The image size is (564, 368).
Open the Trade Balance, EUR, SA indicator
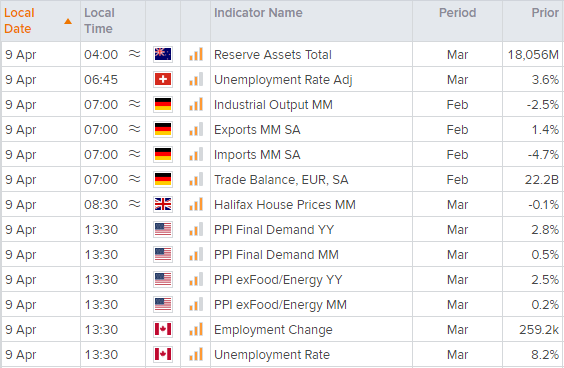pos(281,180)
